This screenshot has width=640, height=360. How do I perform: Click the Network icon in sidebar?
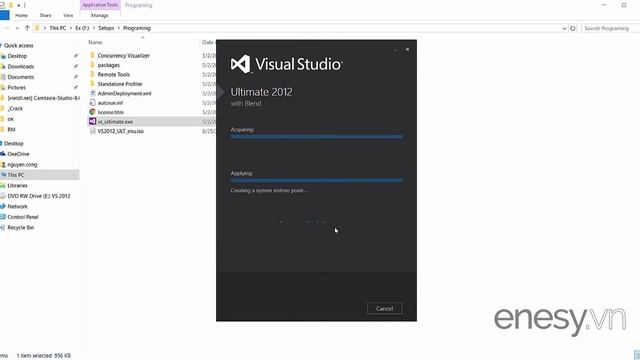point(3,207)
